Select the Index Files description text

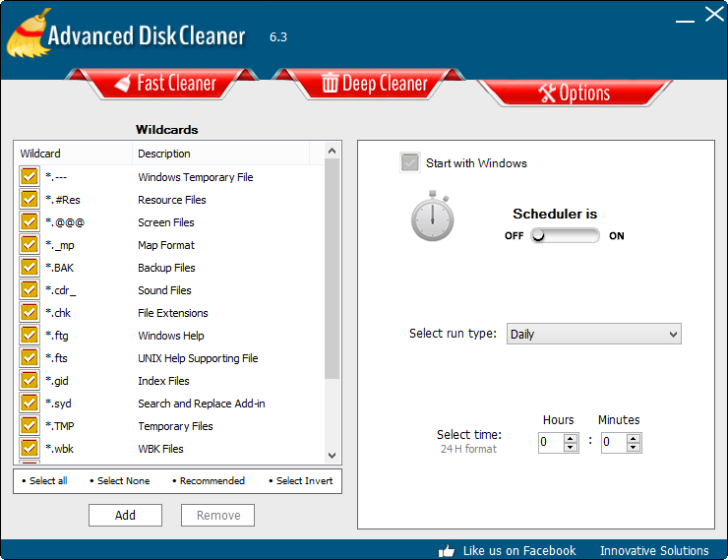tap(163, 381)
